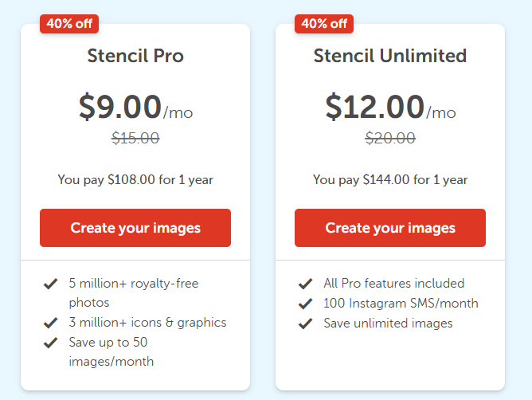Viewport: 532px width, 400px height.
Task: Click checkmark beside 100 Instagram SMS/month
Action: pos(305,304)
